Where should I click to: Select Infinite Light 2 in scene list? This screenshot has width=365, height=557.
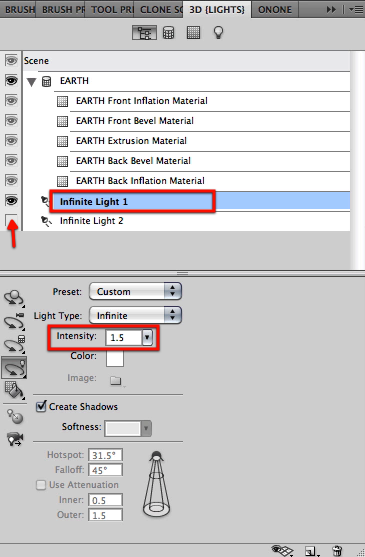tap(92, 221)
